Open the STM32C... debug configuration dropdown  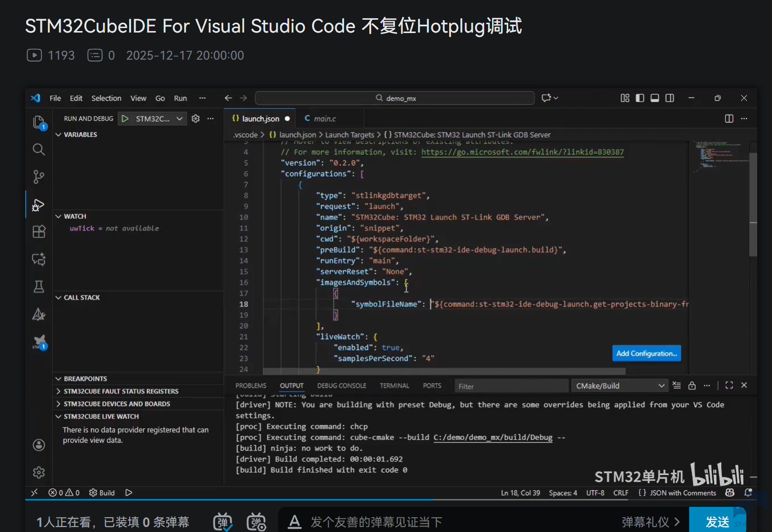[159, 119]
